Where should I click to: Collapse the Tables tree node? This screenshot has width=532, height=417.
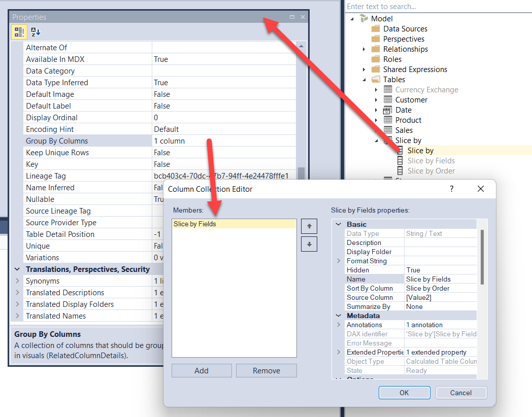[x=364, y=79]
